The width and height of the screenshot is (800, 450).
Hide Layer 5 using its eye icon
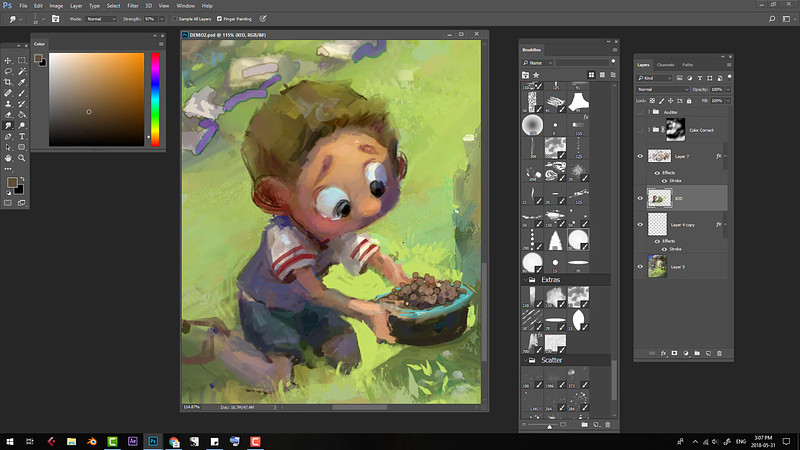(640, 266)
